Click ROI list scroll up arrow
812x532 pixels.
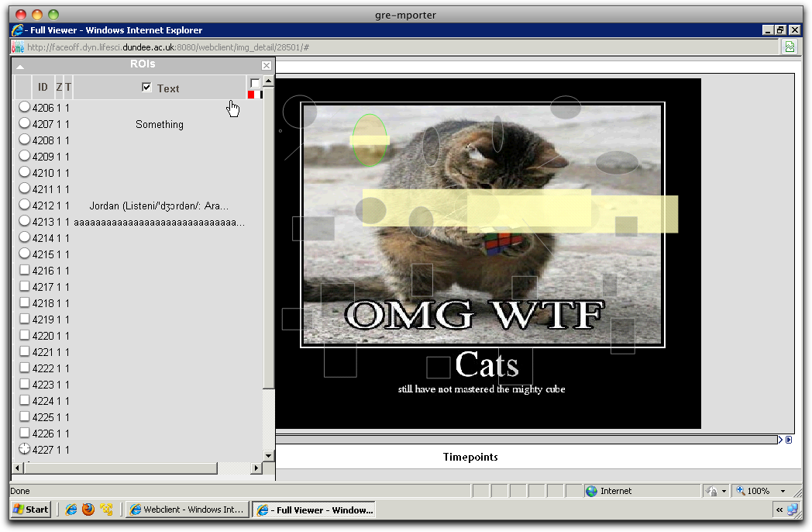pos(268,81)
